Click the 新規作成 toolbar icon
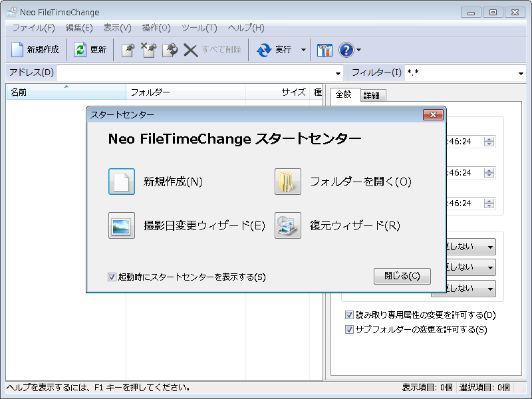The height and width of the screenshot is (399, 532). click(x=17, y=50)
